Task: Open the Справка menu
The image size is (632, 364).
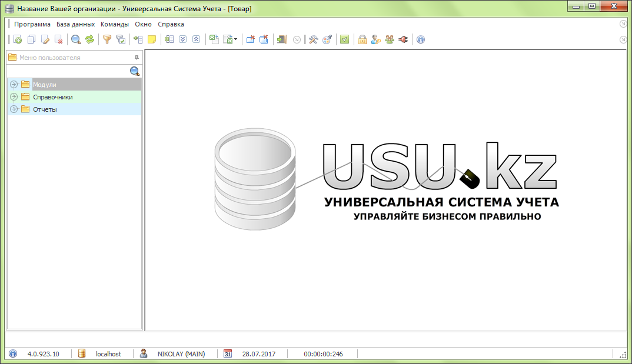Action: 171,24
